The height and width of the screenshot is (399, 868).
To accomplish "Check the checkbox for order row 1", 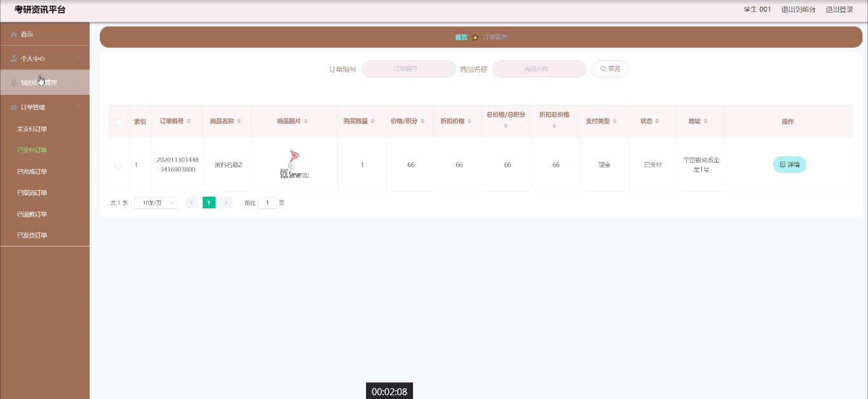I will (x=118, y=165).
